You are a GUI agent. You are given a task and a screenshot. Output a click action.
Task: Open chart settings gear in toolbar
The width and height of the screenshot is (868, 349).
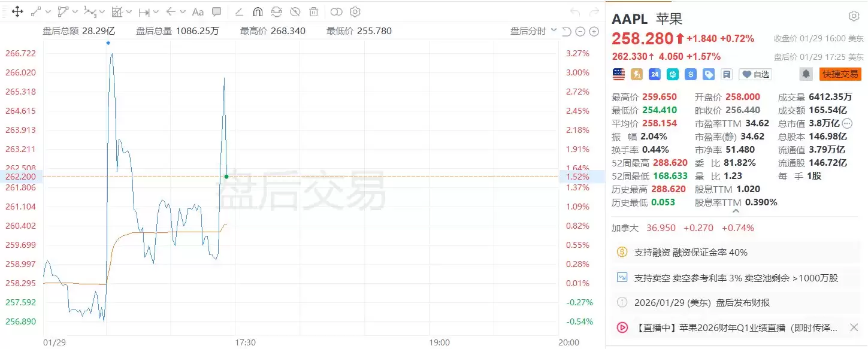pyautogui.click(x=355, y=11)
